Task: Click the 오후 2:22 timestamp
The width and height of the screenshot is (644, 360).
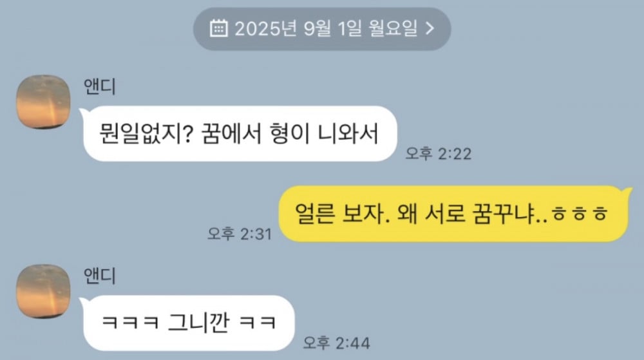Action: coord(438,154)
